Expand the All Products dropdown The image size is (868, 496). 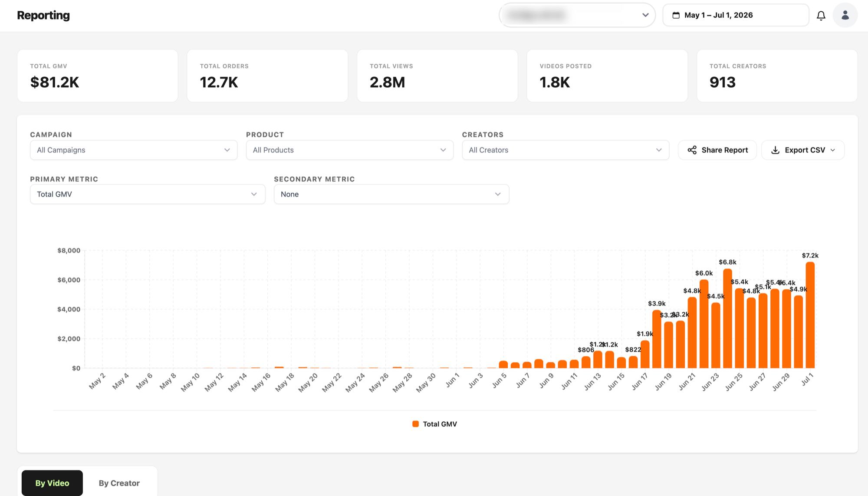pos(349,150)
